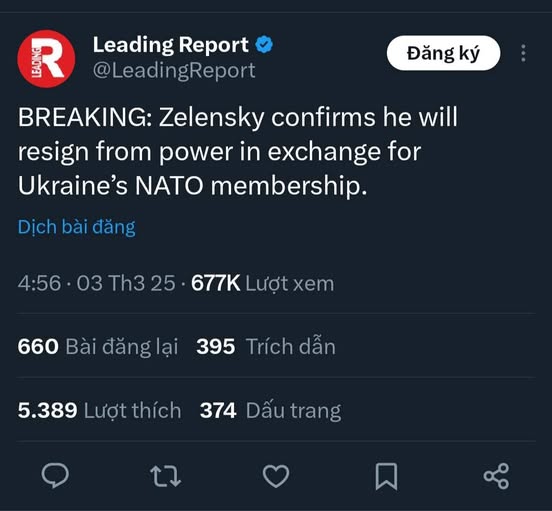552x511 pixels.
Task: View the 395 Trích dẫn quotes
Action: pyautogui.click(x=266, y=346)
